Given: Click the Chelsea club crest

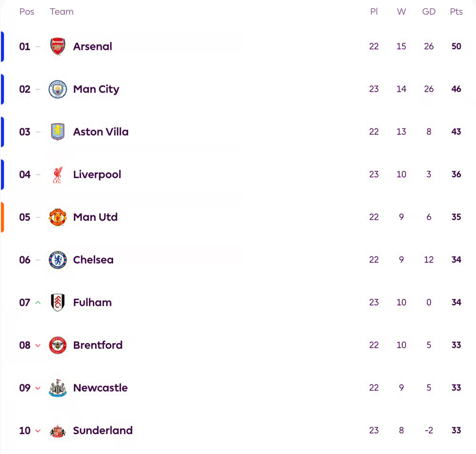Looking at the screenshot, I should (x=57, y=260).
